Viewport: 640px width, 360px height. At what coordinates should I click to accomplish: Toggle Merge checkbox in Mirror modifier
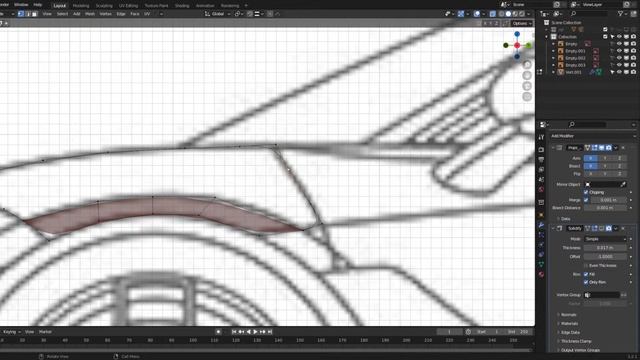tap(586, 200)
